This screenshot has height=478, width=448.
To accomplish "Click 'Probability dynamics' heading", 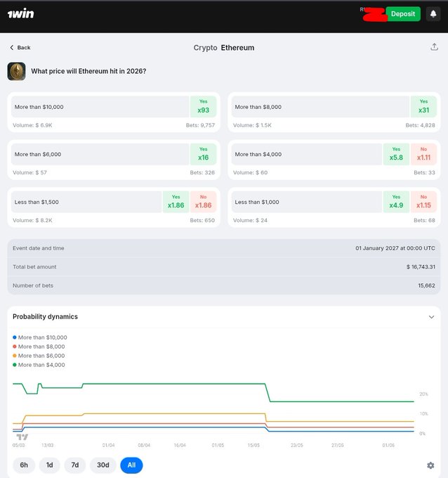I will pyautogui.click(x=45, y=317).
